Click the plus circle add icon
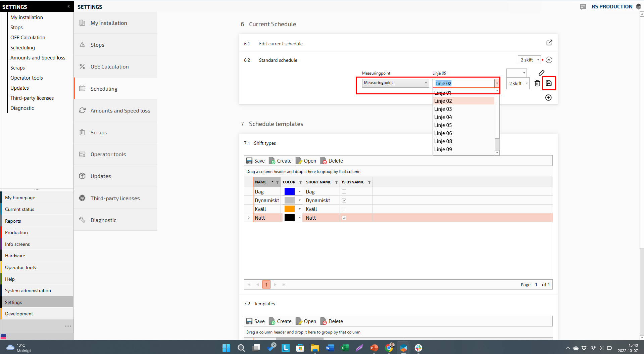This screenshot has height=354, width=644. [x=548, y=98]
